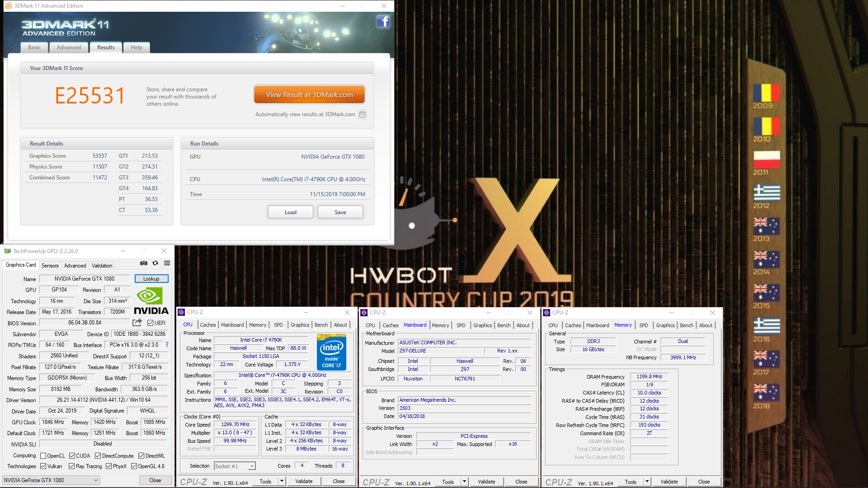Click the Bus Interface question mark icon
This screenshot has height=488, width=868.
pyautogui.click(x=167, y=345)
